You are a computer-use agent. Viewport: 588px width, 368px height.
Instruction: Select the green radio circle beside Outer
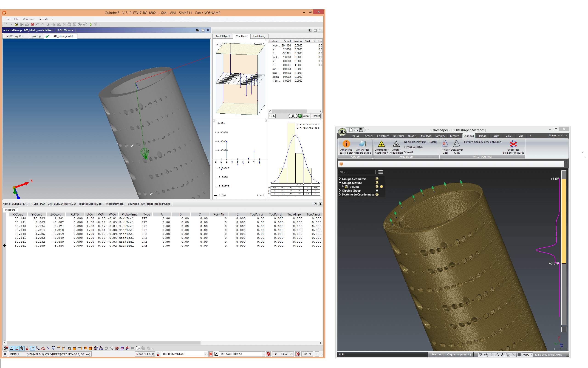coord(300,116)
